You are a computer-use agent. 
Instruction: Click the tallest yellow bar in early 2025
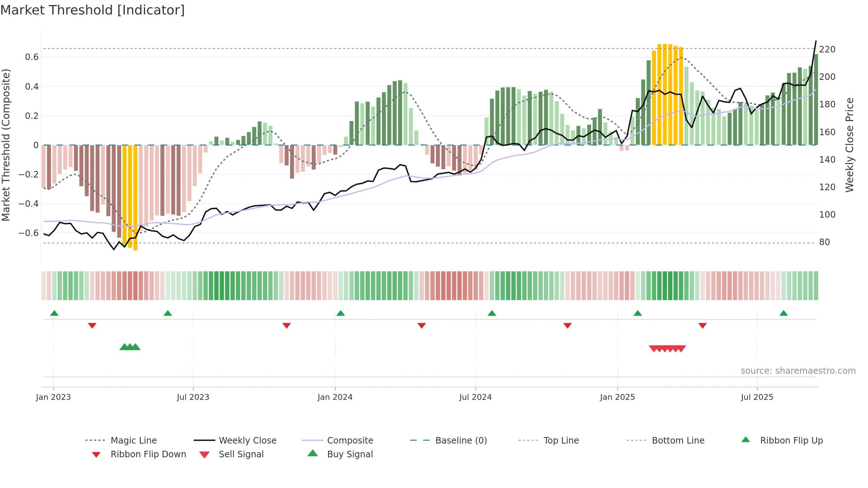click(665, 94)
